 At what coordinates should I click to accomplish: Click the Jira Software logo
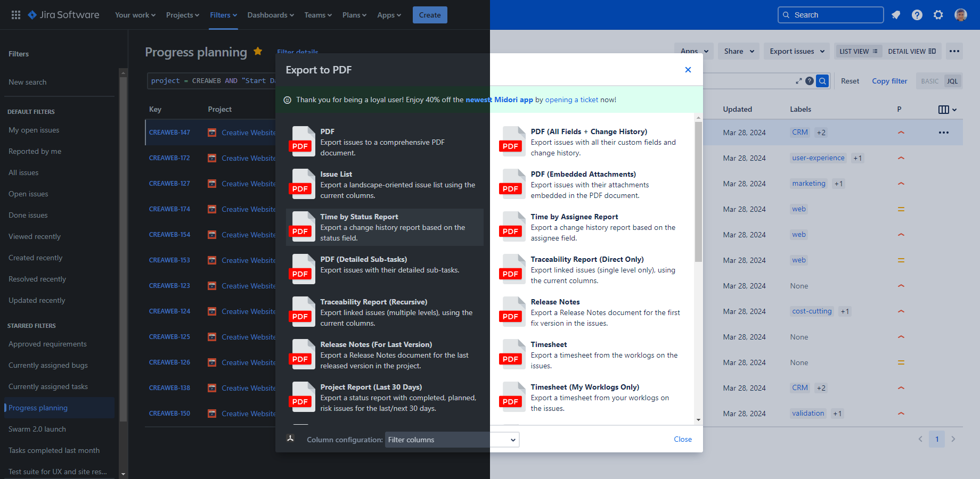click(63, 15)
